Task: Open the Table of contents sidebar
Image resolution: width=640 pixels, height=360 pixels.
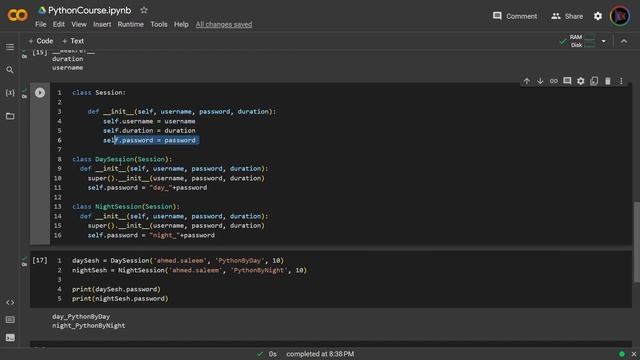Action: 10,47
